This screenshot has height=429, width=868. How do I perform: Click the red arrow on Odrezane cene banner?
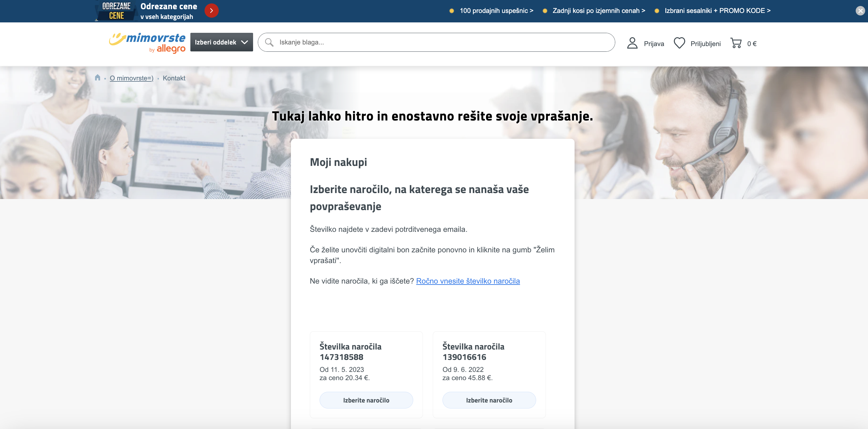coord(211,11)
